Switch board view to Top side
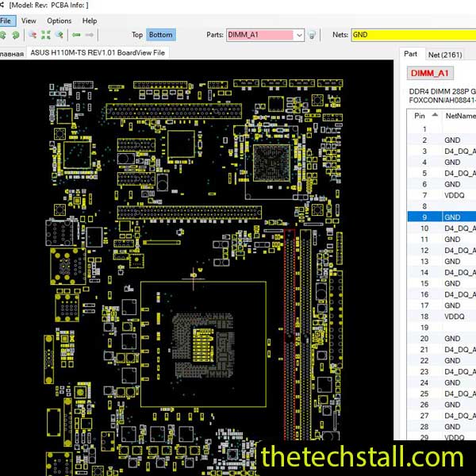 [137, 35]
